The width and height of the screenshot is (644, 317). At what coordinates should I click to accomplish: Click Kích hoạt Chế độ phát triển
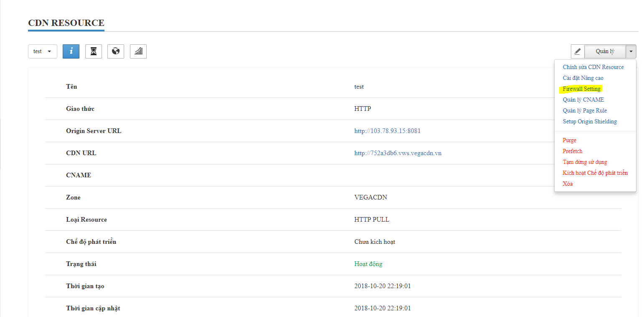(x=595, y=173)
